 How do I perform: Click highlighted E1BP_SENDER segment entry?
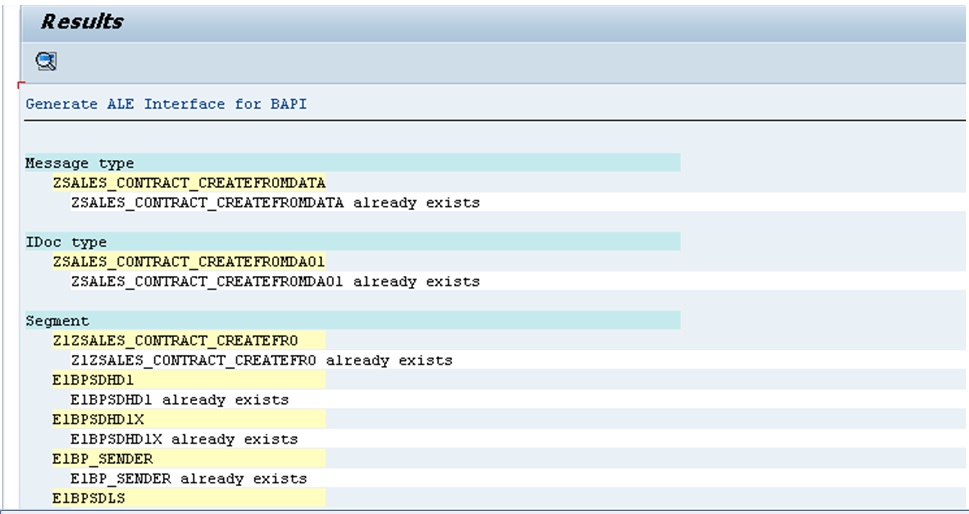[x=189, y=459]
